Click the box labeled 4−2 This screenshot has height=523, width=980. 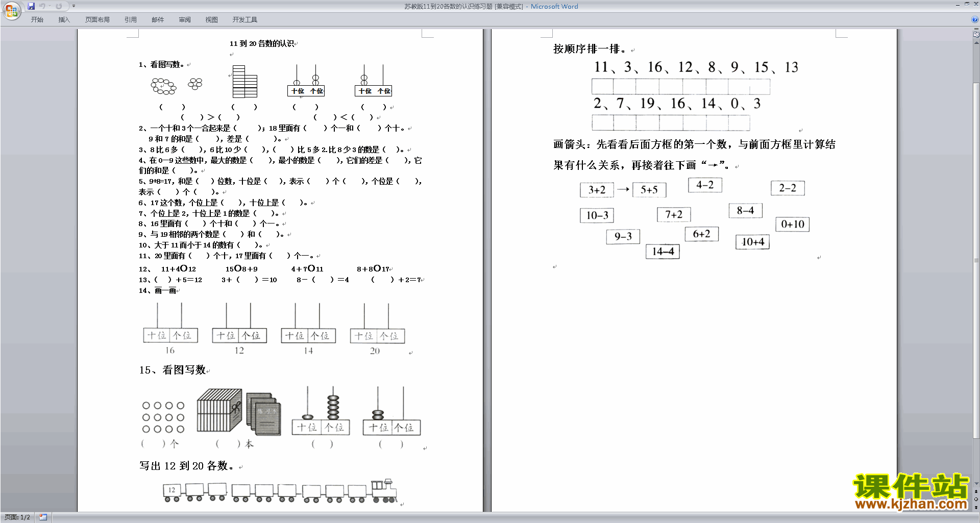click(705, 185)
